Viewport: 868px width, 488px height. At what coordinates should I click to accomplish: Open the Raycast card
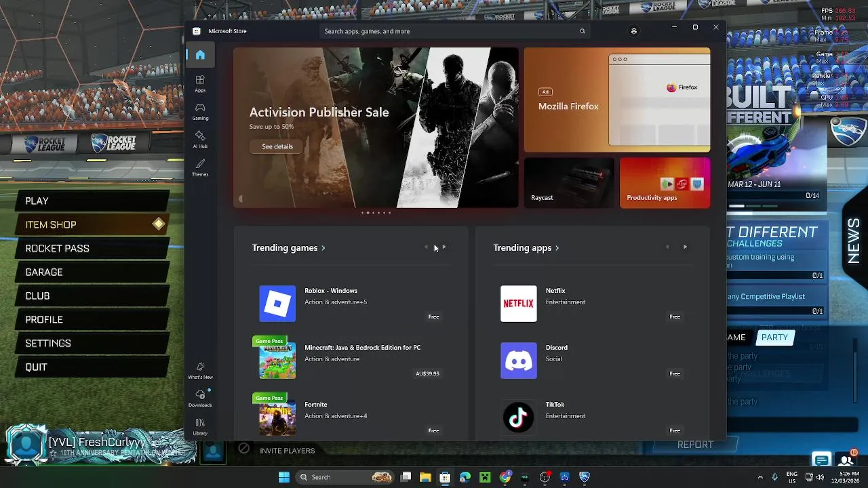click(570, 183)
